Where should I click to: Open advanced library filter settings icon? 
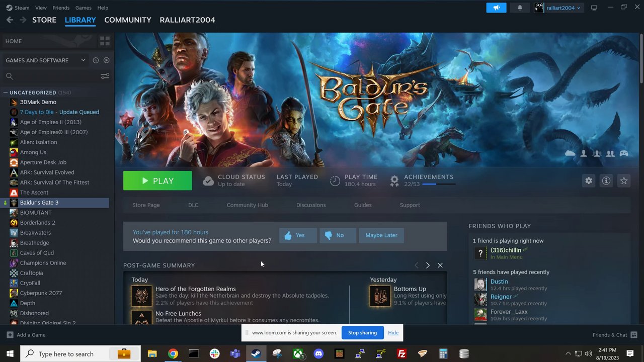pyautogui.click(x=105, y=76)
